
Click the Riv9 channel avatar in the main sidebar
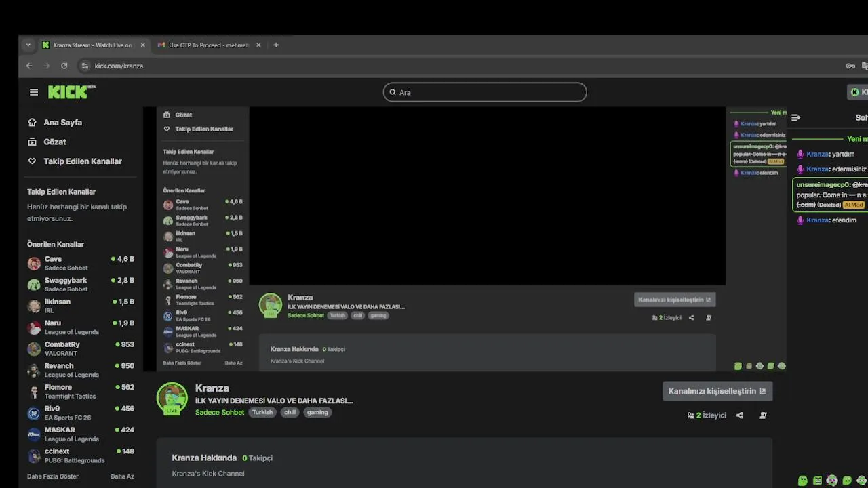34,413
